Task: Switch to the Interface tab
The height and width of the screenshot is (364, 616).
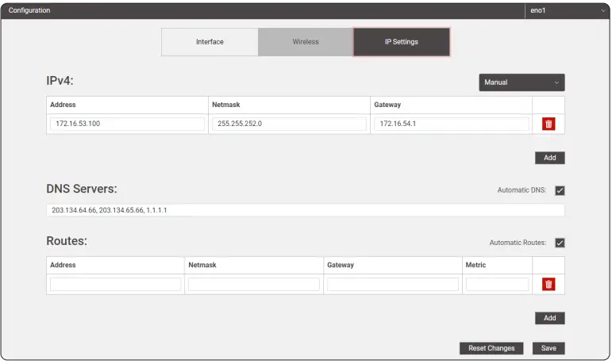Action: point(210,41)
